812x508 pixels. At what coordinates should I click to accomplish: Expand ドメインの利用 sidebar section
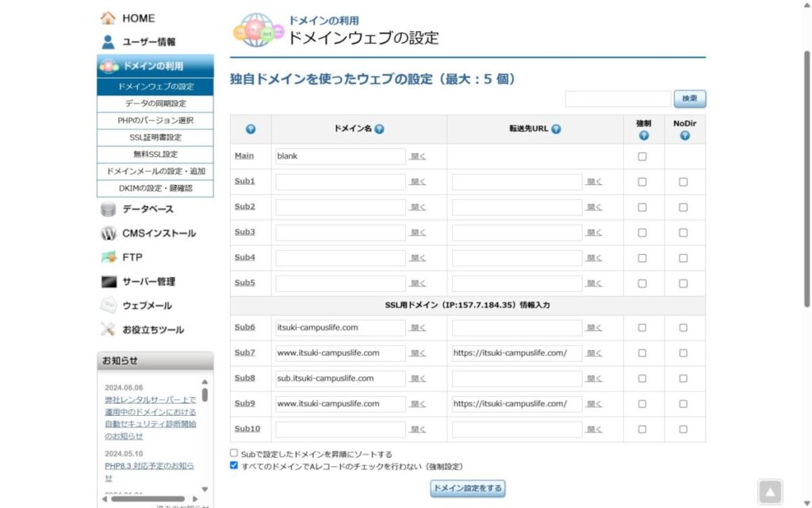[x=155, y=67]
